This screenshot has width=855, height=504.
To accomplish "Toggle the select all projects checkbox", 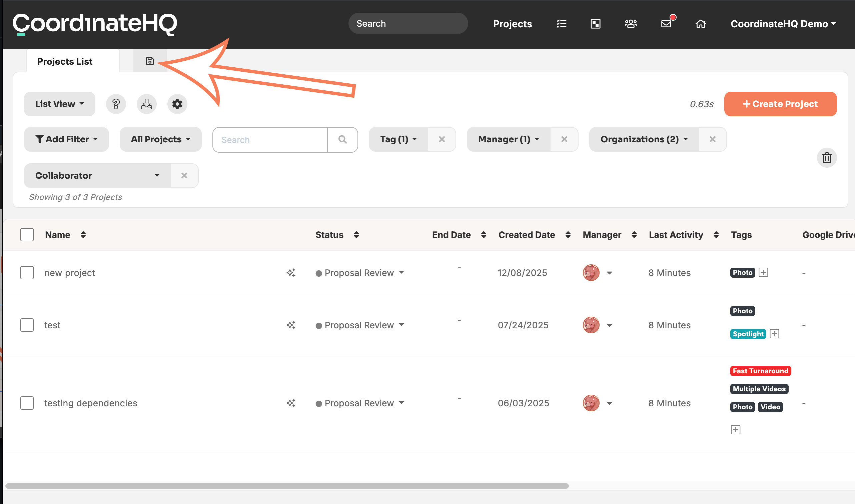I will (x=27, y=235).
